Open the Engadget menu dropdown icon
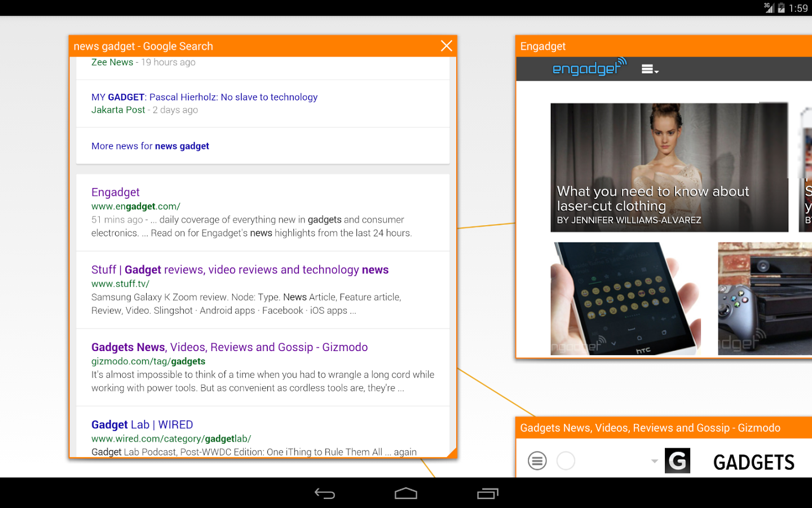 pyautogui.click(x=650, y=69)
